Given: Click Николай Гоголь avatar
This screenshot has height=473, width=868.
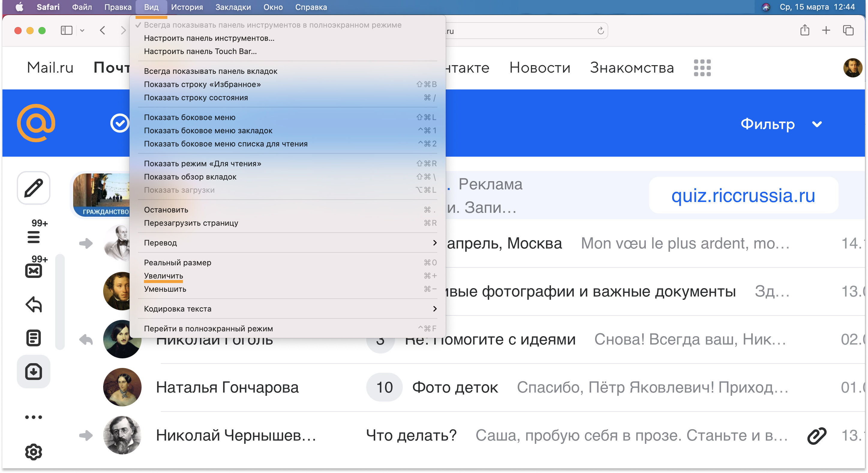Looking at the screenshot, I should (x=122, y=339).
